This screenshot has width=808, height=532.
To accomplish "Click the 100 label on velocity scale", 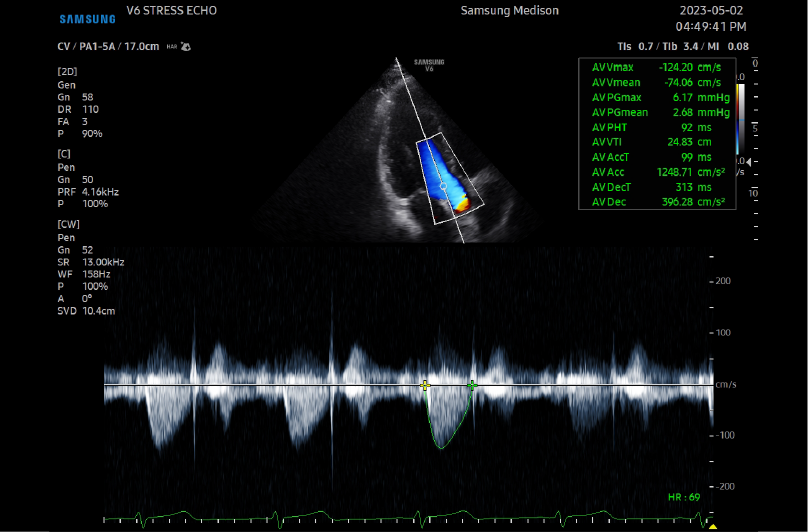I will (x=723, y=332).
